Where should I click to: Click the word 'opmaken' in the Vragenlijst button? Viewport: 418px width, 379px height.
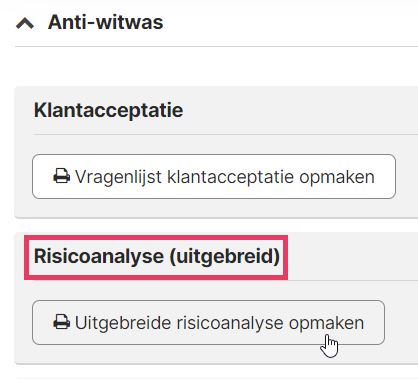click(337, 177)
